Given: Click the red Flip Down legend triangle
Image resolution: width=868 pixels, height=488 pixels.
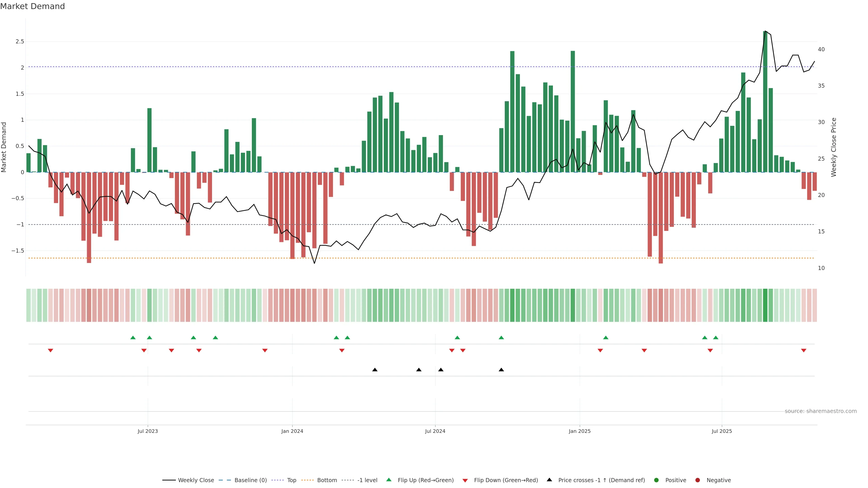Looking at the screenshot, I should pyautogui.click(x=465, y=480).
